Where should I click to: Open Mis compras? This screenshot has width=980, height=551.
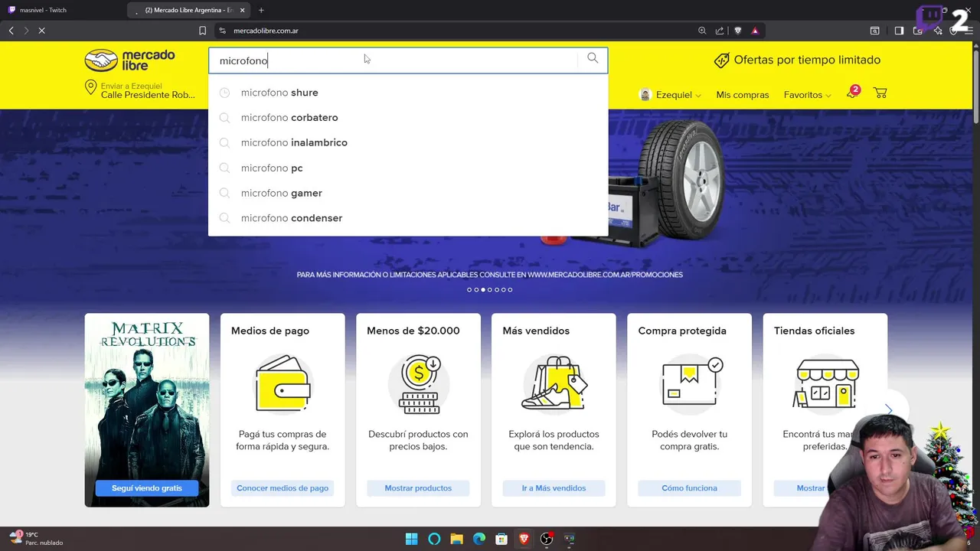(742, 95)
